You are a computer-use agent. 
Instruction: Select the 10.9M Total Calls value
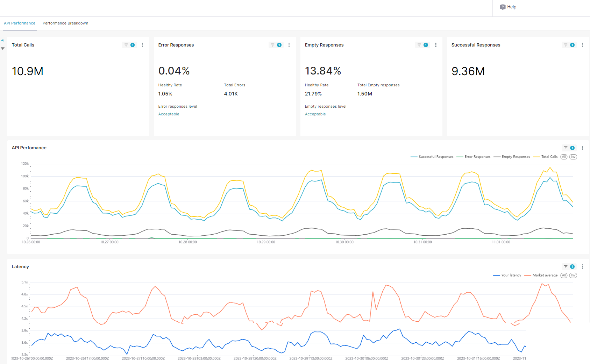pyautogui.click(x=28, y=71)
